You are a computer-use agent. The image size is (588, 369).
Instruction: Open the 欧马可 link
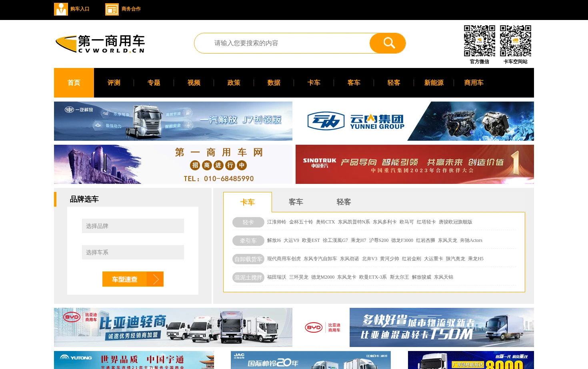point(407,222)
